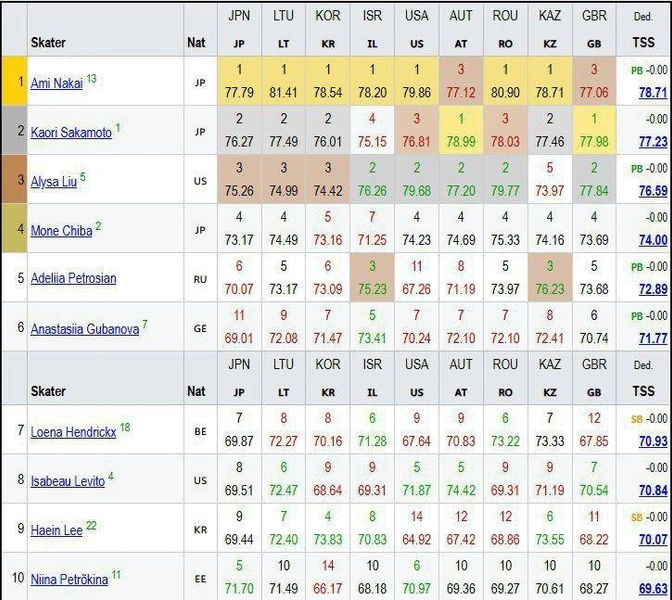Click the 69.63 total for Niina Petrõkina
This screenshot has height=600, width=672.
click(x=653, y=589)
